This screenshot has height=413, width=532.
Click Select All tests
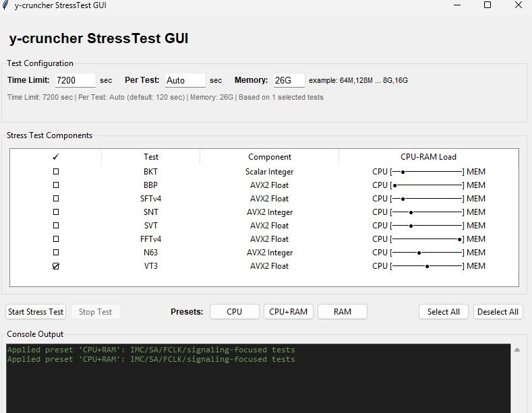[444, 312]
